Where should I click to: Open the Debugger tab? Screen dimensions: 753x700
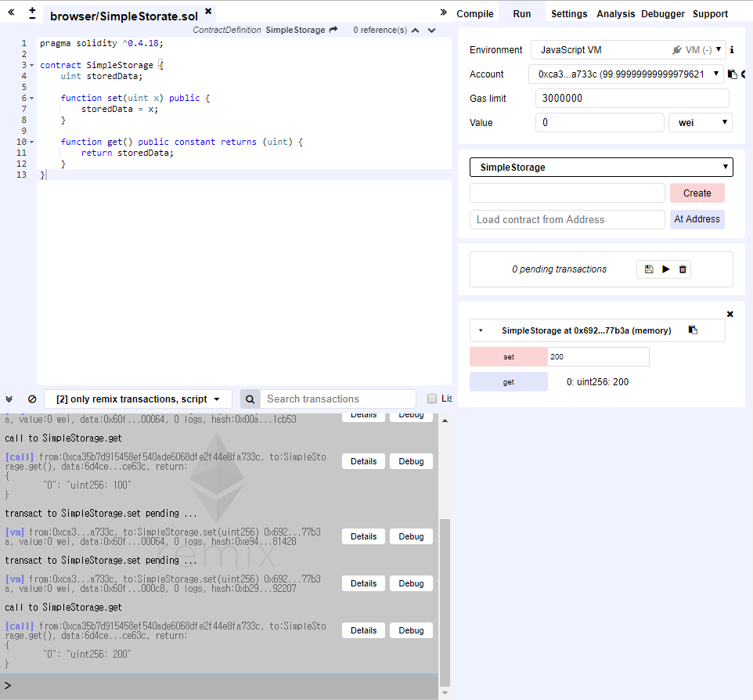[663, 13]
